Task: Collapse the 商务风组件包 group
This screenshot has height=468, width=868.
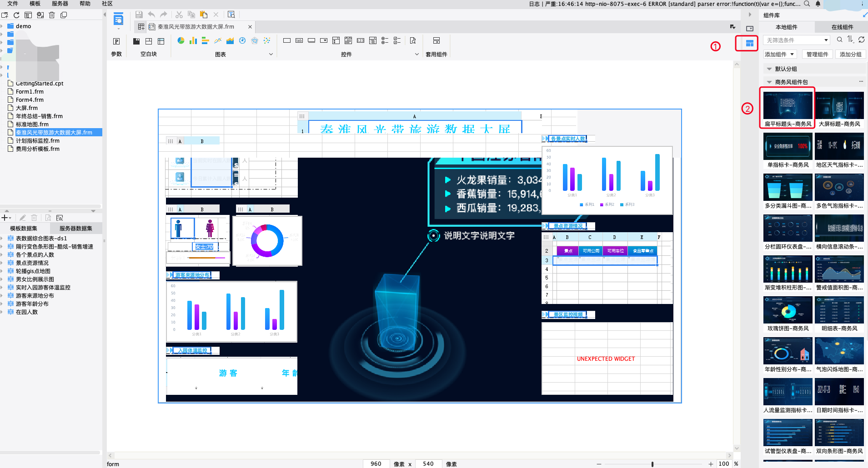Action: (x=769, y=82)
